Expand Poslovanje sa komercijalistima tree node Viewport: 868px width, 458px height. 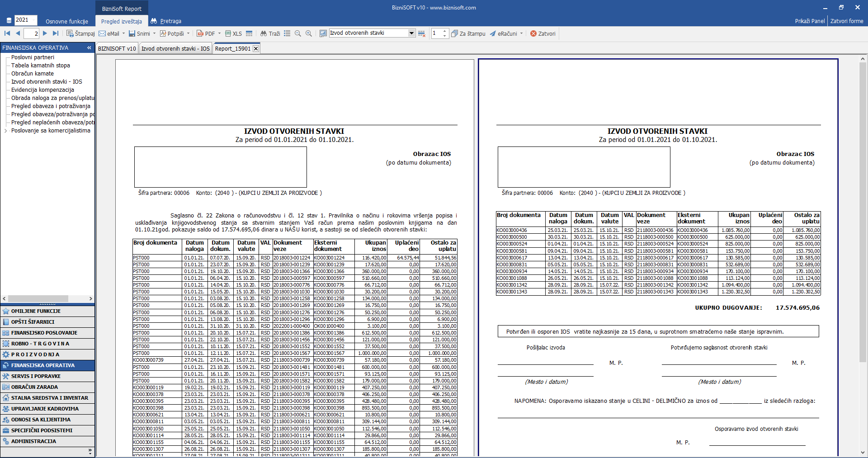(5, 131)
